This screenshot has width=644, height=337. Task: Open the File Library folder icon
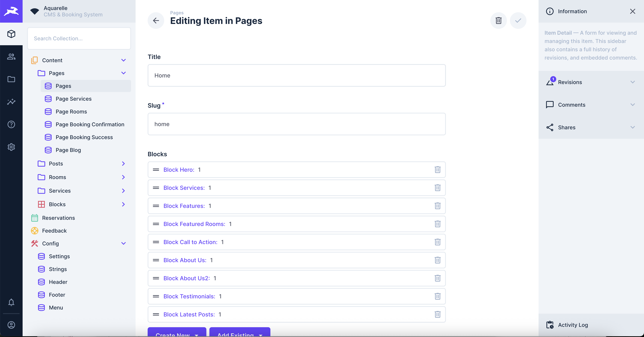pyautogui.click(x=11, y=79)
